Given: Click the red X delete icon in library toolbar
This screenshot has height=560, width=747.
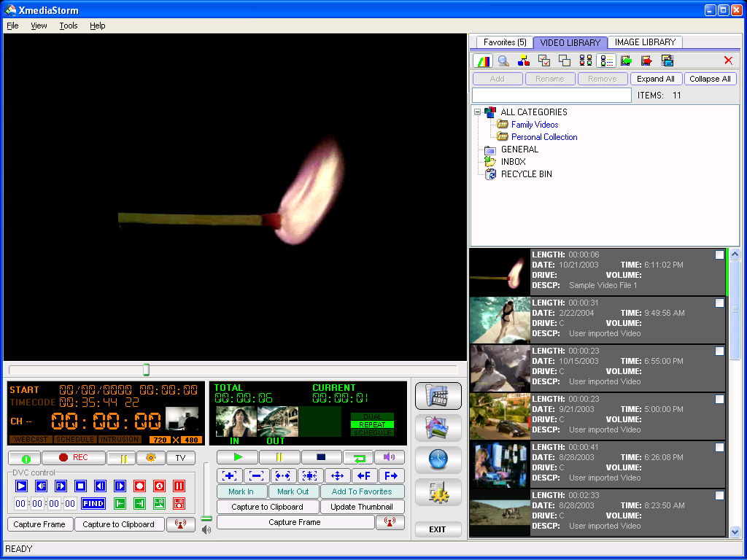Looking at the screenshot, I should [x=728, y=61].
